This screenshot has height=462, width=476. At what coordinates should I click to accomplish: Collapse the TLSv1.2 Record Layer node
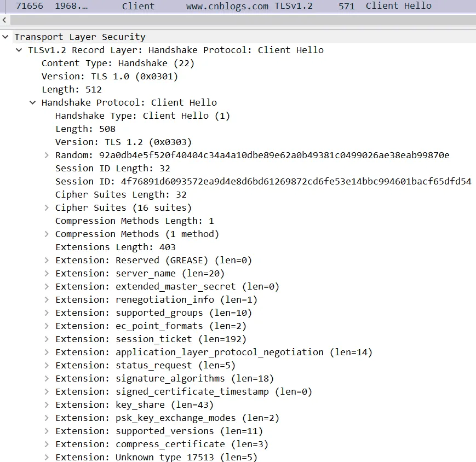click(x=20, y=50)
